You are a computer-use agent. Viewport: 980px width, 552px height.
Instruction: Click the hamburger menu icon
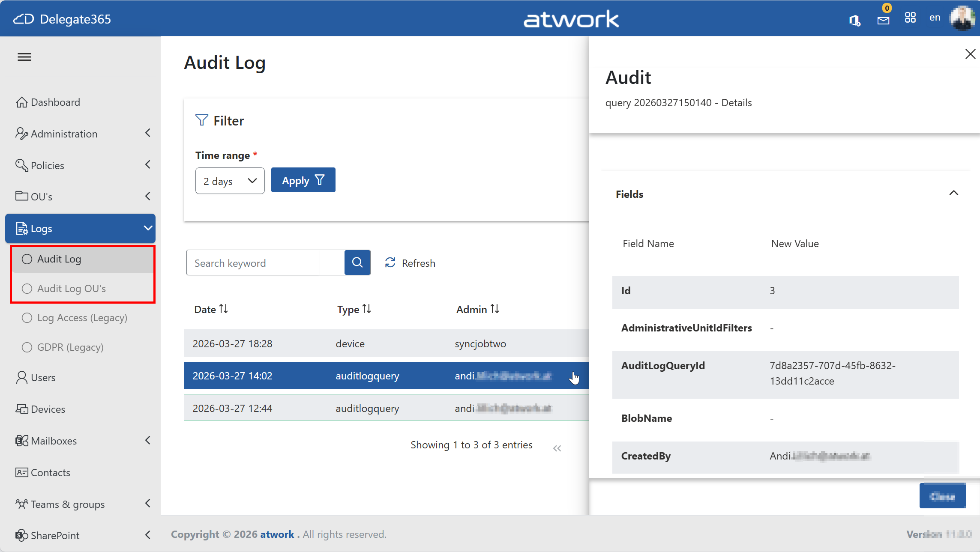click(x=24, y=57)
